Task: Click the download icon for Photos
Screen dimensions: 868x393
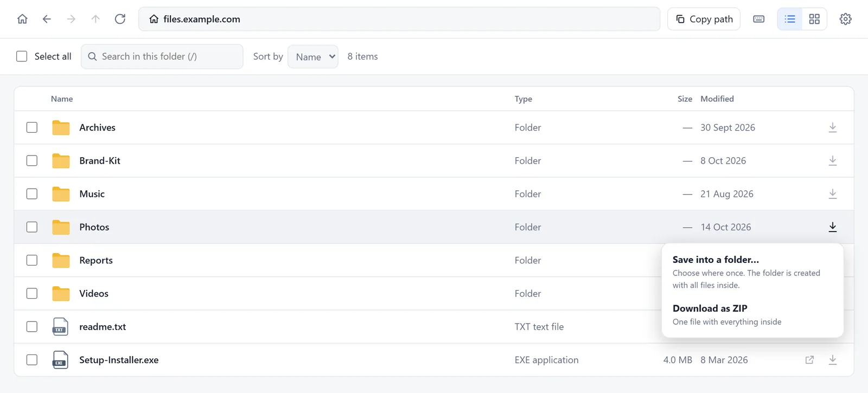Action: tap(833, 227)
